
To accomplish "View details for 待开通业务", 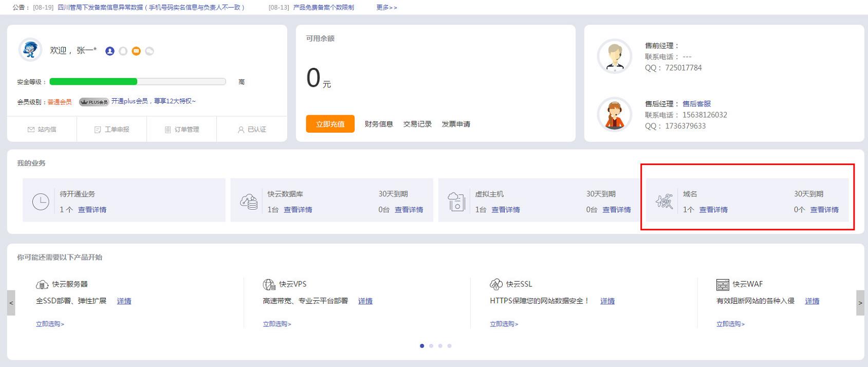I will 93,210.
